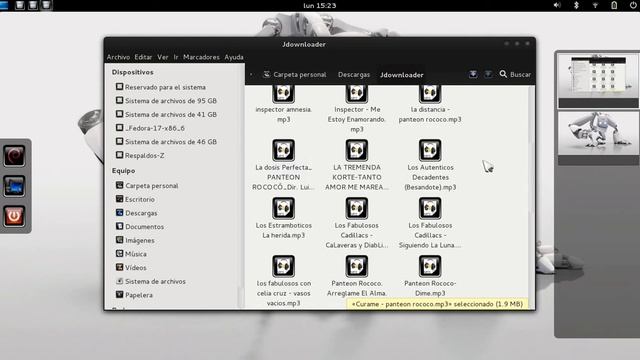Open the Ver menu
Image resolution: width=640 pixels, height=360 pixels.
163,57
